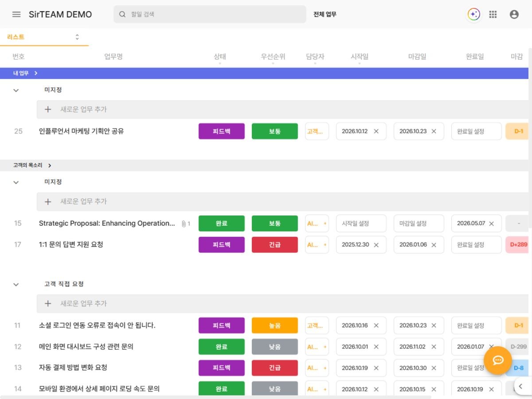Click the D+289 overdue badge
The width and height of the screenshot is (532, 399).
click(518, 245)
